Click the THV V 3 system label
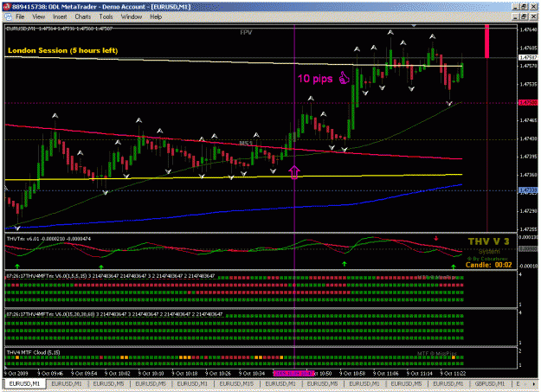Viewport: 541px width, 392px height. pos(488,241)
